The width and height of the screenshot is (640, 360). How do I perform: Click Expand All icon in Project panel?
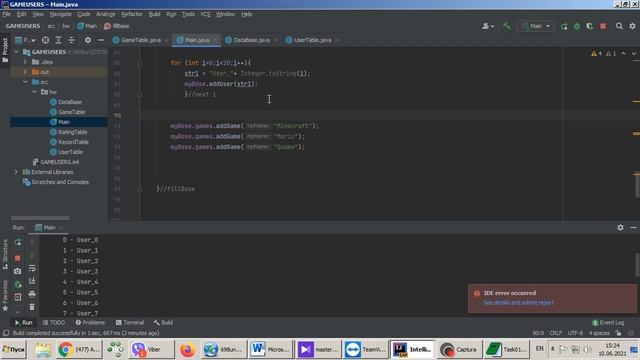(58, 40)
